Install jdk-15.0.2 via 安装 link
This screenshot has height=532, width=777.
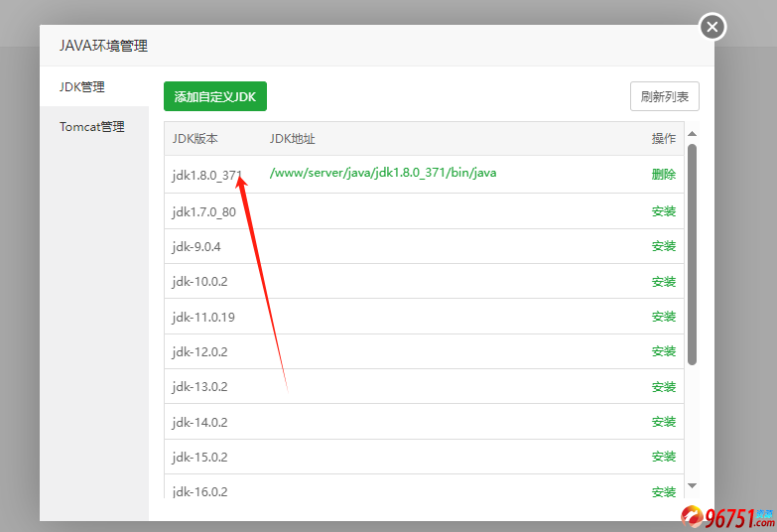click(x=664, y=457)
